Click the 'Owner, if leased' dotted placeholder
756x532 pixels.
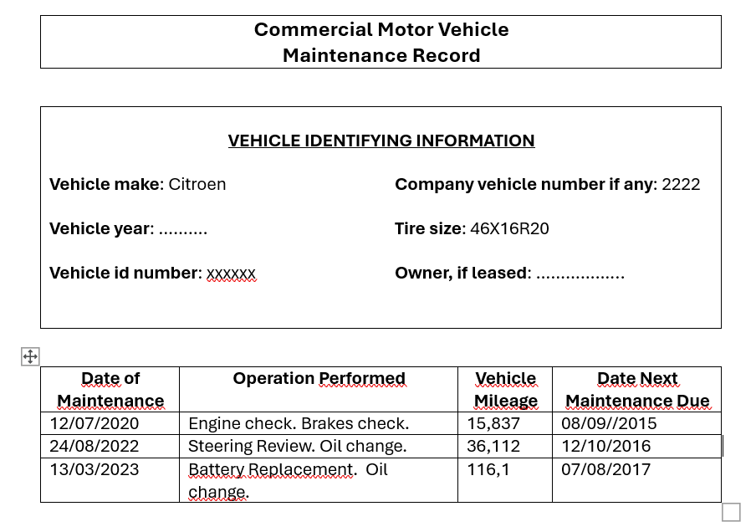(580, 274)
